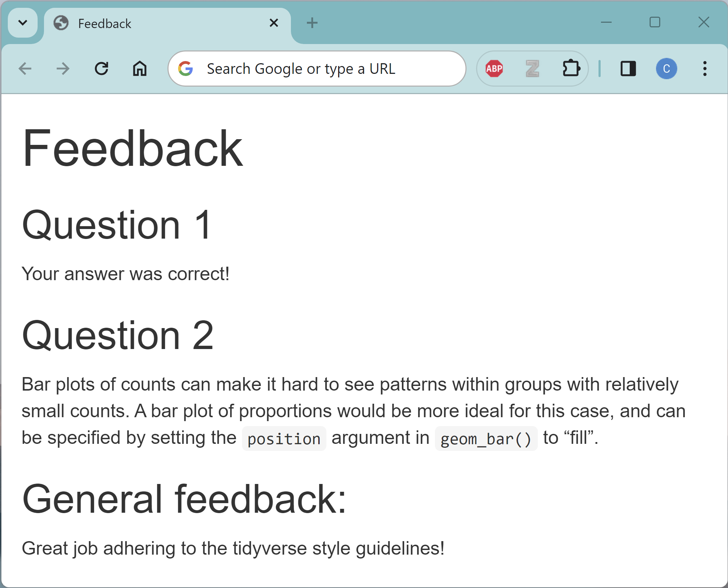This screenshot has width=728, height=588.
Task: Open the profile C avatar
Action: tap(666, 69)
